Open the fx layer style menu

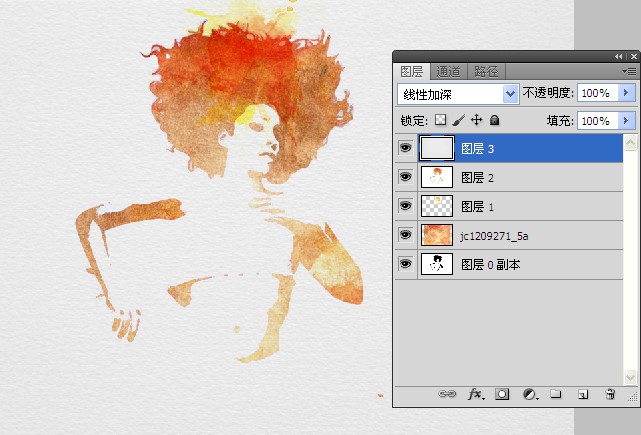(476, 395)
